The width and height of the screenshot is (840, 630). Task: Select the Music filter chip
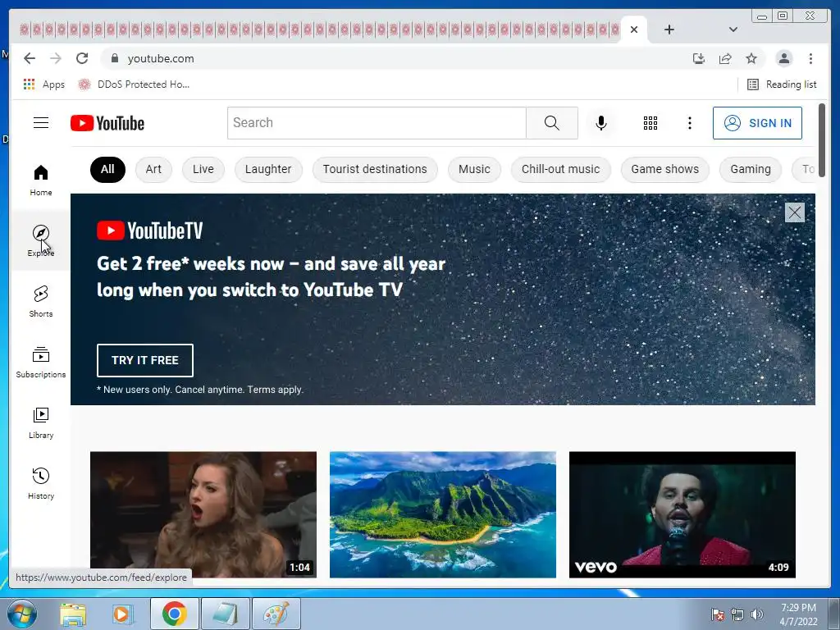tap(474, 169)
